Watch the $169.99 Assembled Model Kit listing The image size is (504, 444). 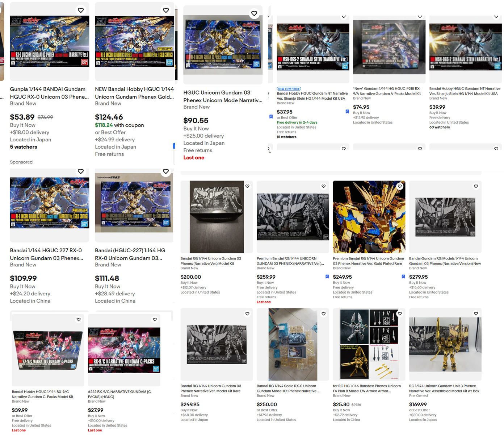476,314
